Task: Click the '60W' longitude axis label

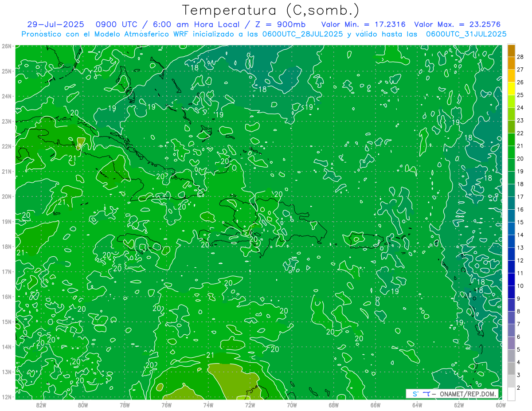Action: coord(501,404)
